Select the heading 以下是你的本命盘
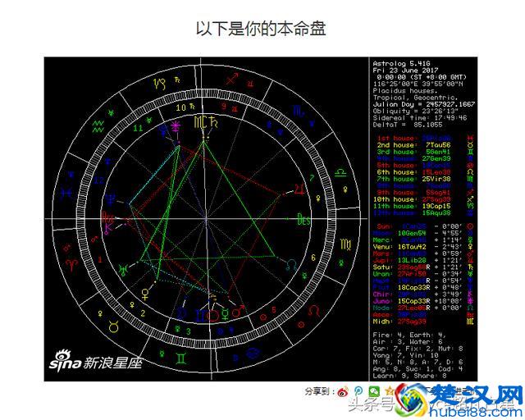The image size is (525, 420). 261,29
